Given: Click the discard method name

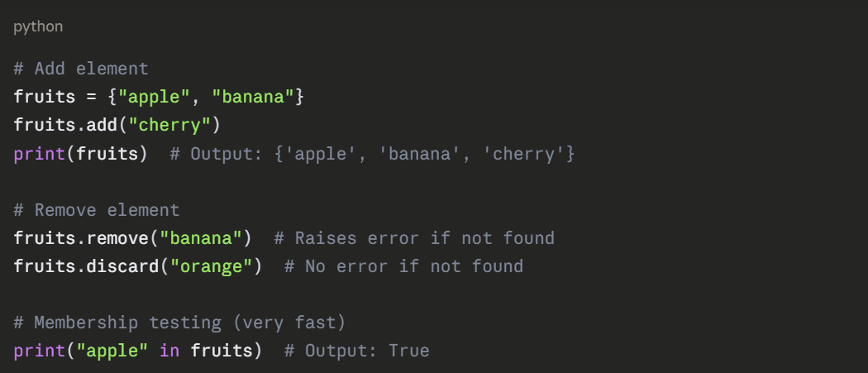Looking at the screenshot, I should (x=122, y=266).
